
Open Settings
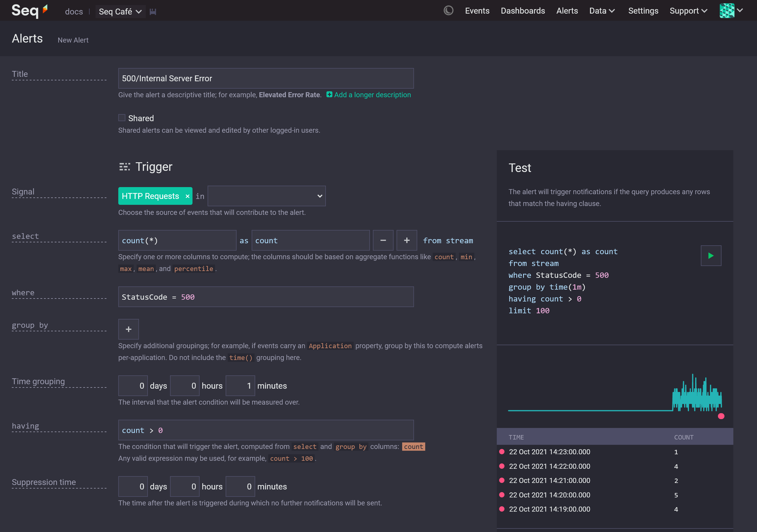pyautogui.click(x=643, y=11)
